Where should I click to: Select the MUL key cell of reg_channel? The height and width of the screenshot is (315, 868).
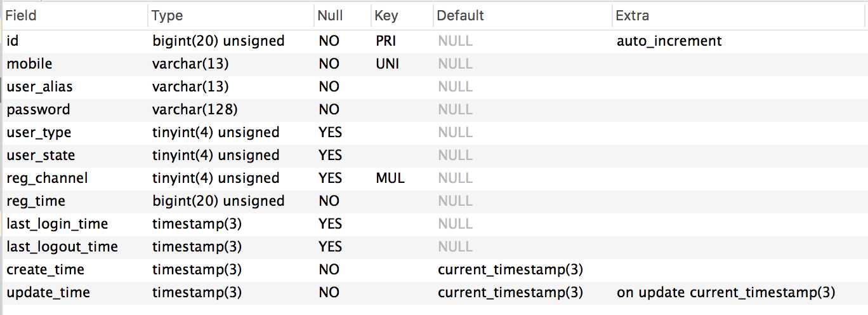402,178
